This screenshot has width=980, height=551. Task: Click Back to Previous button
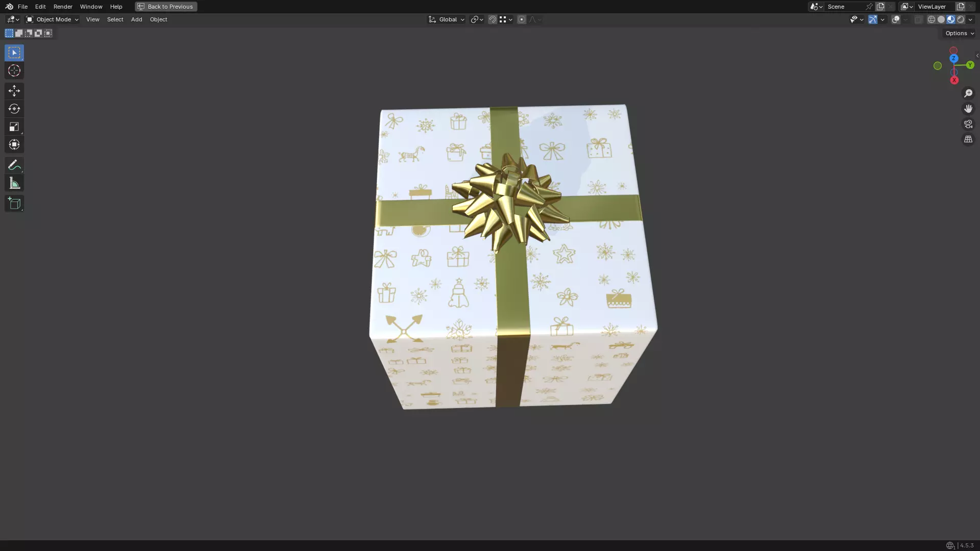(166, 7)
